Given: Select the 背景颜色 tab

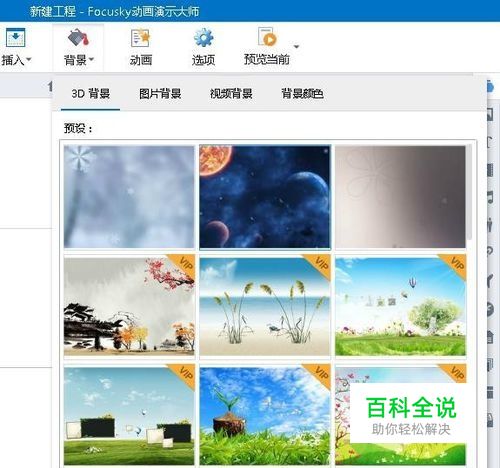Looking at the screenshot, I should pyautogui.click(x=302, y=94).
